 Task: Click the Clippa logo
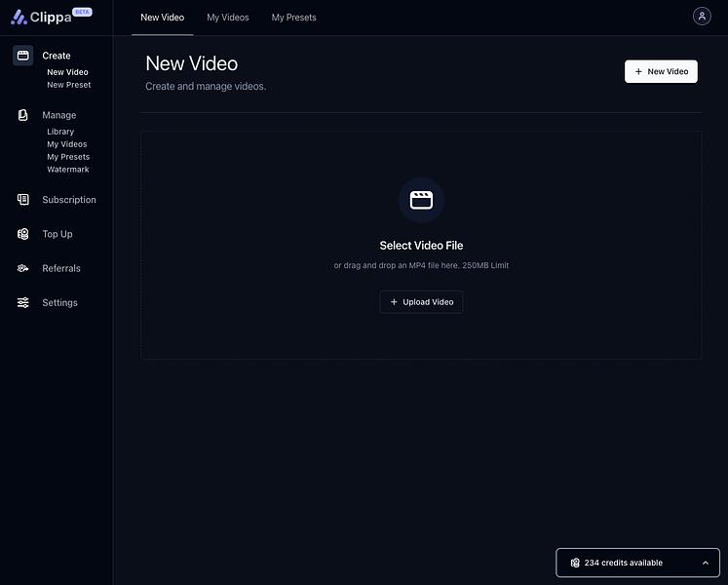pos(41,18)
